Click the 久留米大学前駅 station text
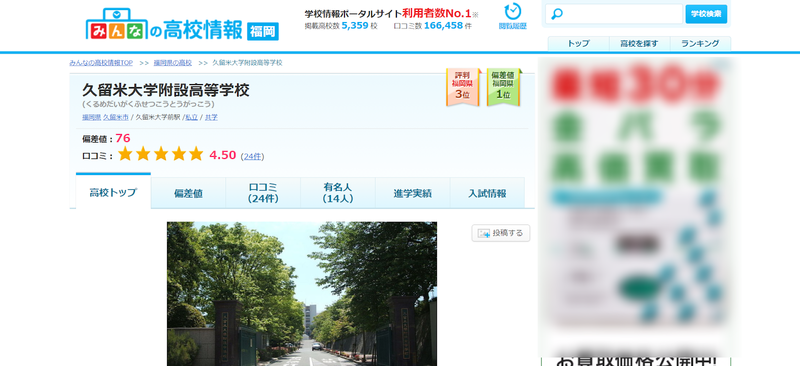Image resolution: width=800 pixels, height=366 pixels. pos(158,117)
